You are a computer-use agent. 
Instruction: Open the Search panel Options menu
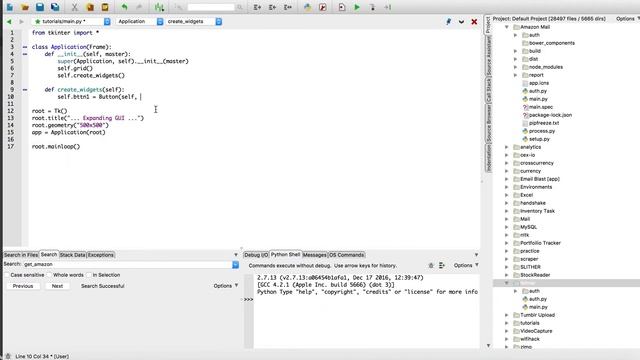coord(226,286)
